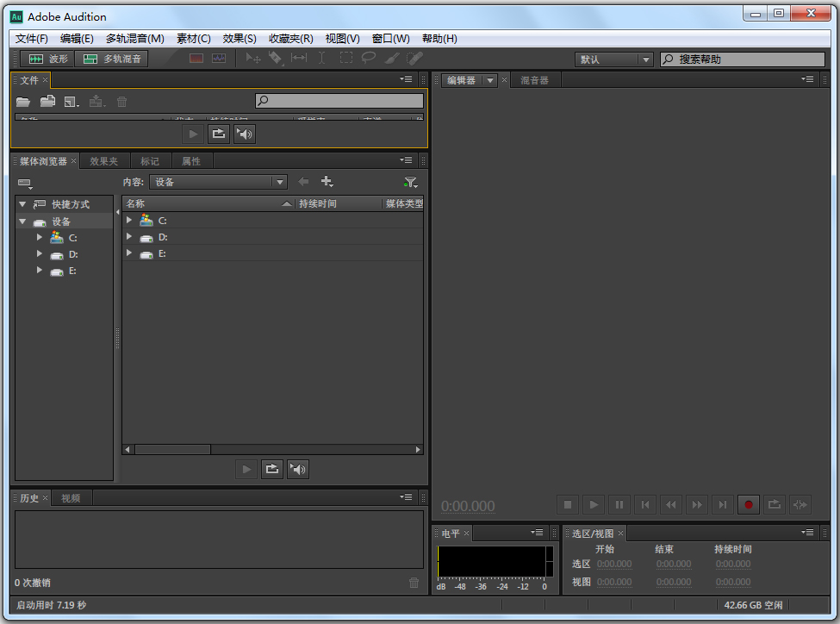
Task: Open the Files panel options menu
Action: coord(406,79)
